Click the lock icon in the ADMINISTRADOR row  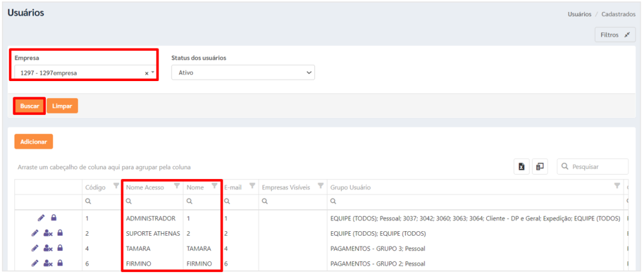(x=53, y=218)
